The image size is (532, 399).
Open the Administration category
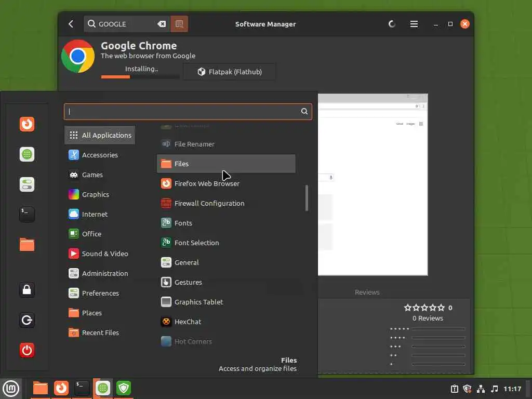coord(100,273)
